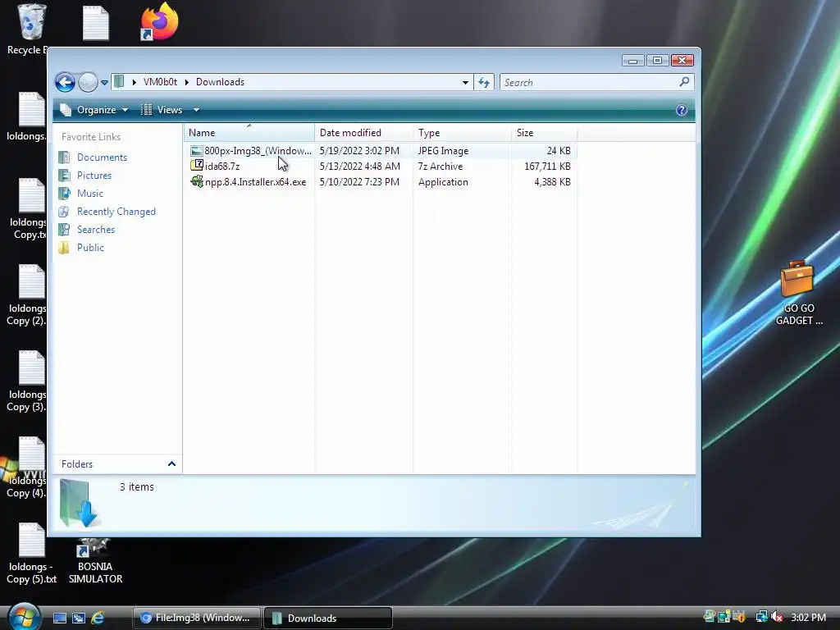Click the folder icon in address bar
The image size is (840, 630).
(120, 81)
